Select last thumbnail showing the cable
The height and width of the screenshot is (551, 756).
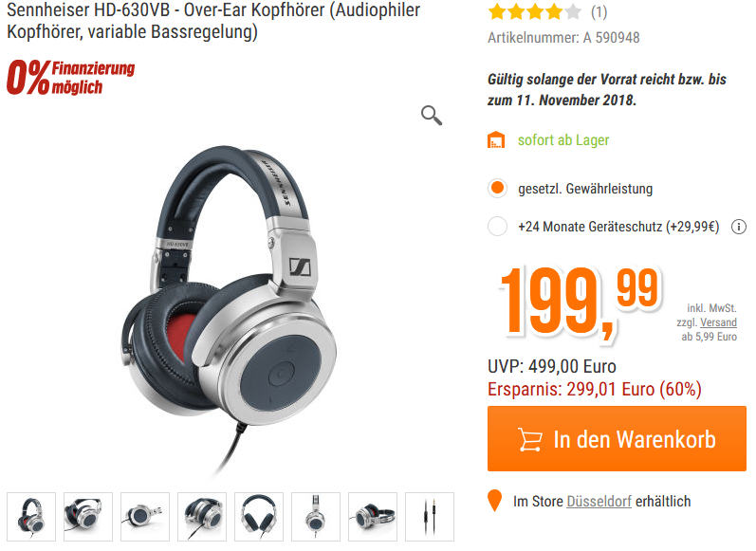tap(430, 517)
